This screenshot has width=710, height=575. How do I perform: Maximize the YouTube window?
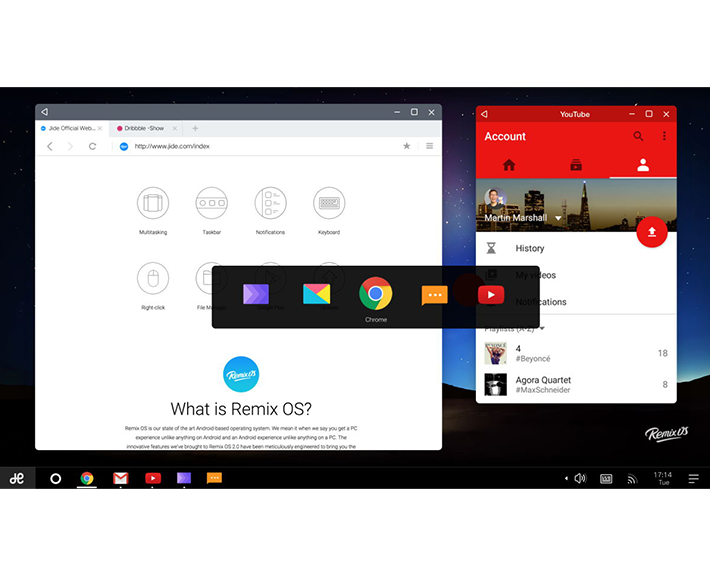648,114
